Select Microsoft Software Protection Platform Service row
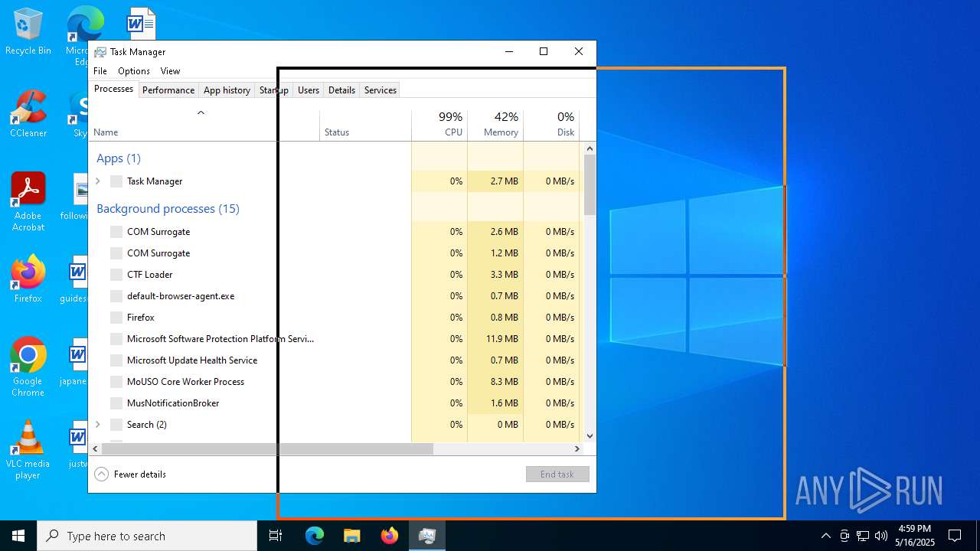The height and width of the screenshot is (551, 980). (x=336, y=339)
